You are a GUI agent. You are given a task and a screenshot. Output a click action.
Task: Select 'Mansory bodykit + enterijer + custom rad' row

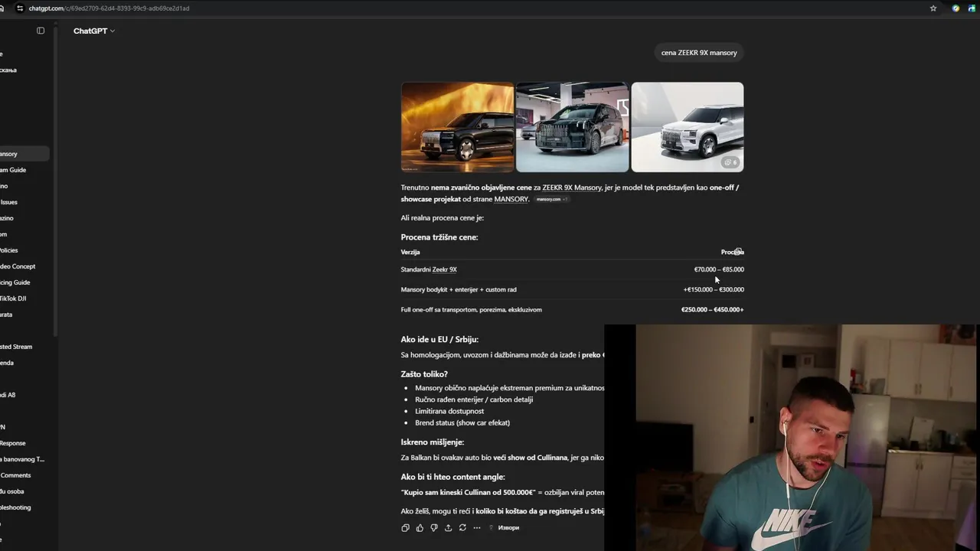[459, 289]
